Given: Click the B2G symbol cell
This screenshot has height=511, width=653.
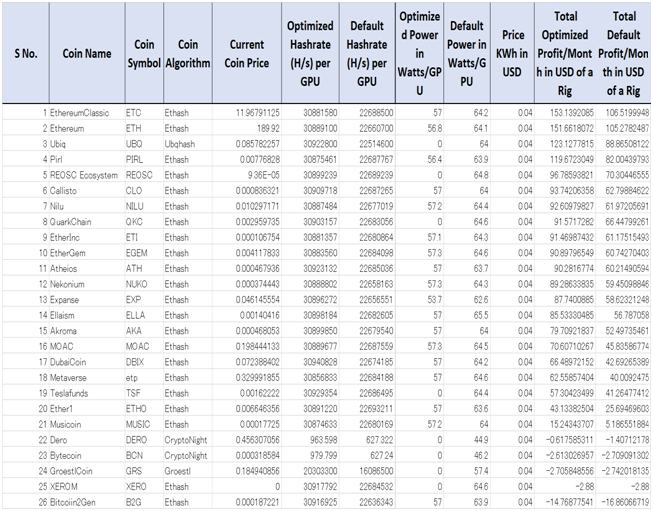Looking at the screenshot, I should pos(144,502).
